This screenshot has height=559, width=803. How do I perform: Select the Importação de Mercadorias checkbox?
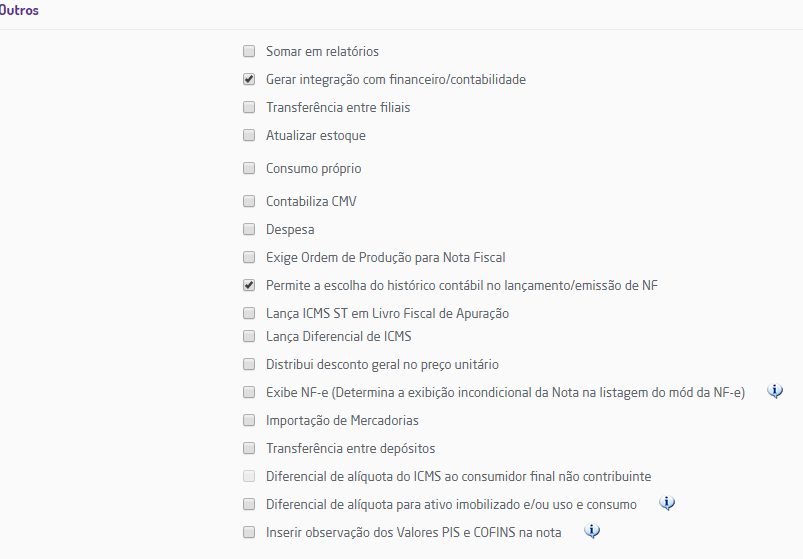click(249, 420)
